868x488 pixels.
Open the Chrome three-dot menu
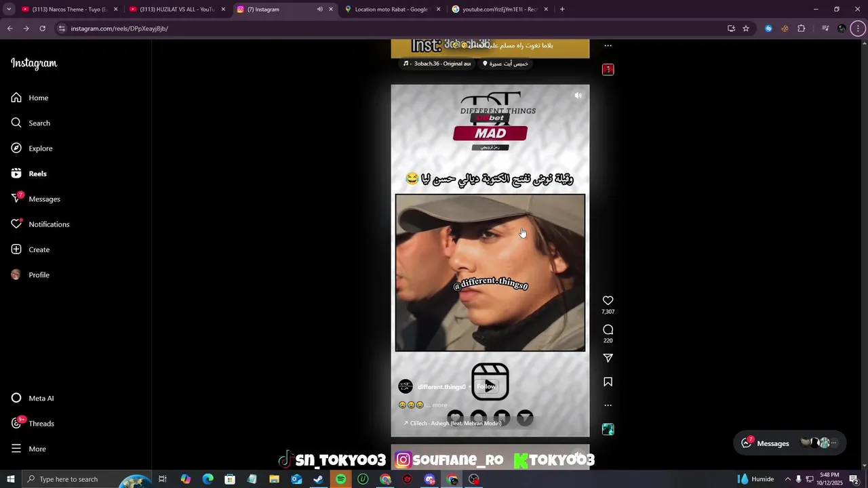[859, 28]
